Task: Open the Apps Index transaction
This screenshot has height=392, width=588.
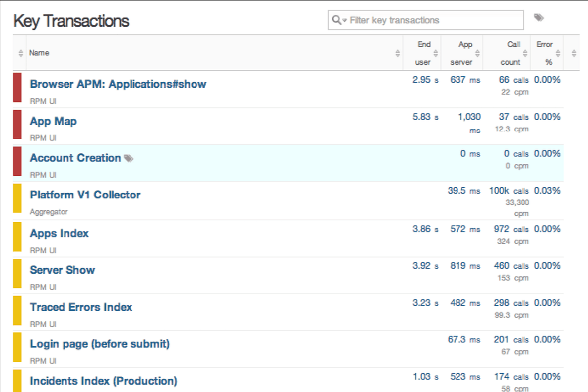Action: (x=59, y=233)
